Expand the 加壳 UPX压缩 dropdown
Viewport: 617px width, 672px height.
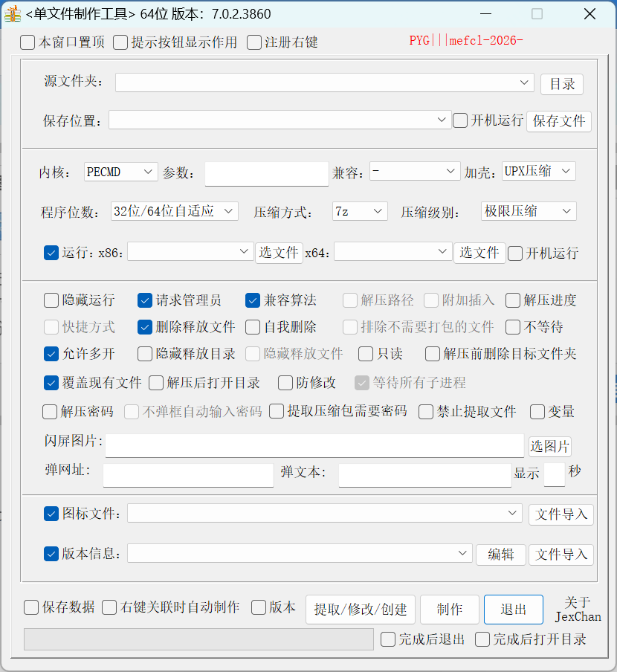click(539, 171)
